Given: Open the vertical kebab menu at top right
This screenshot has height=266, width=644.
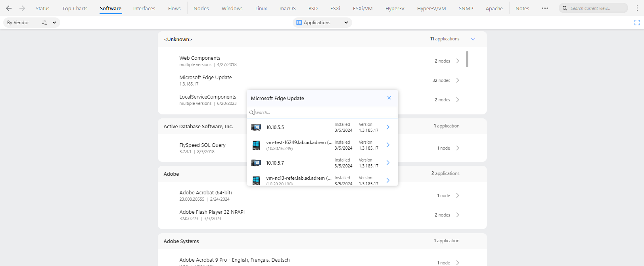Looking at the screenshot, I should (637, 8).
